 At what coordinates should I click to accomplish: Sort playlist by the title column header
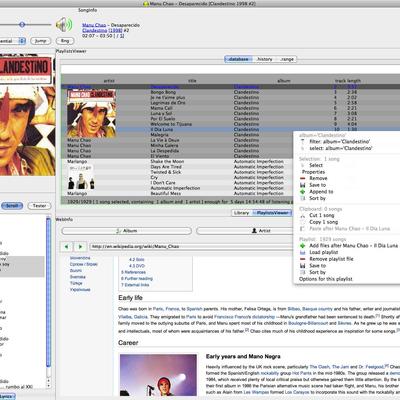tap(192, 81)
